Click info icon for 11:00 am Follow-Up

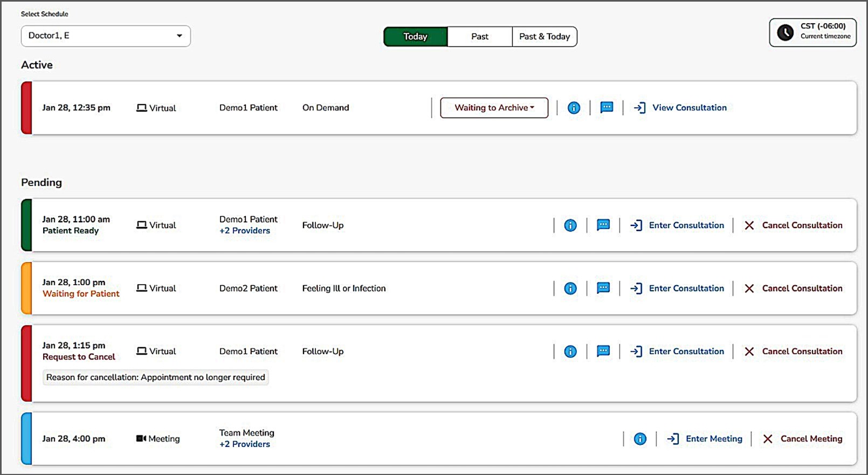pos(570,225)
